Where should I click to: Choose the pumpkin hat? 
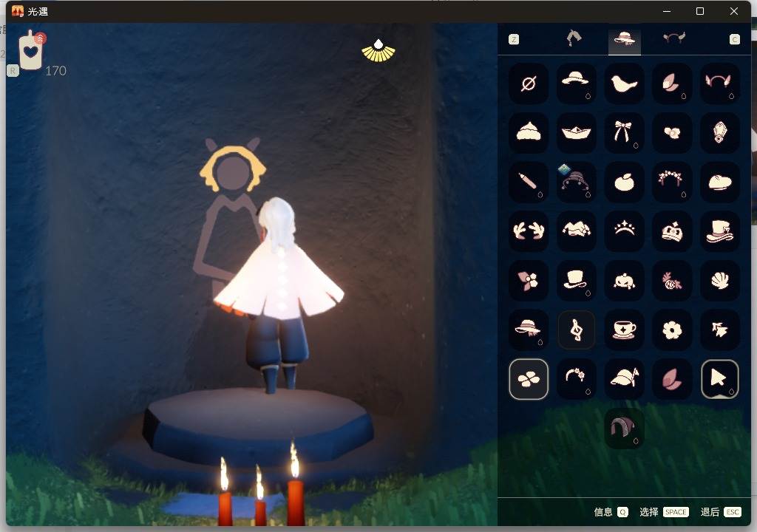(624, 281)
